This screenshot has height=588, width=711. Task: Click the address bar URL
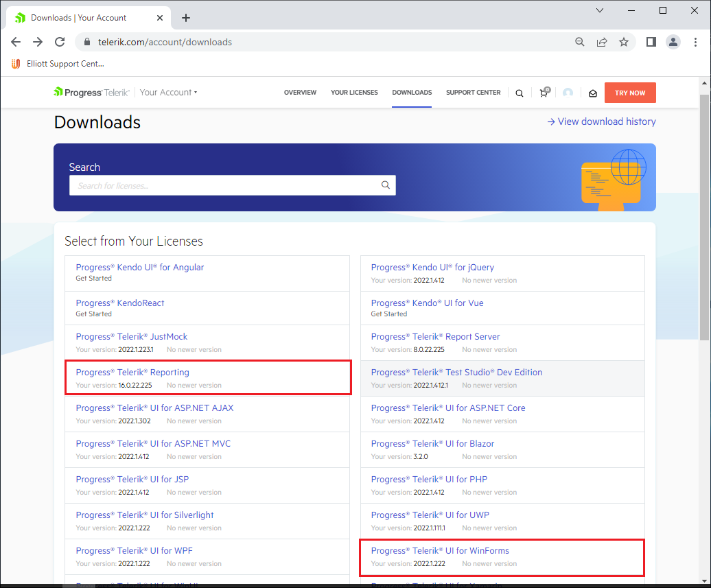165,42
